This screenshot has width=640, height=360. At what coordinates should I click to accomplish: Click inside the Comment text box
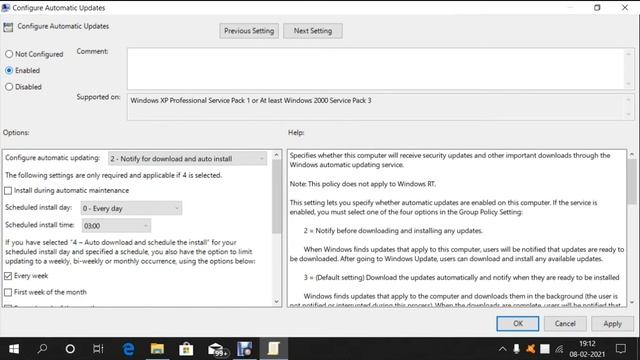[376, 69]
